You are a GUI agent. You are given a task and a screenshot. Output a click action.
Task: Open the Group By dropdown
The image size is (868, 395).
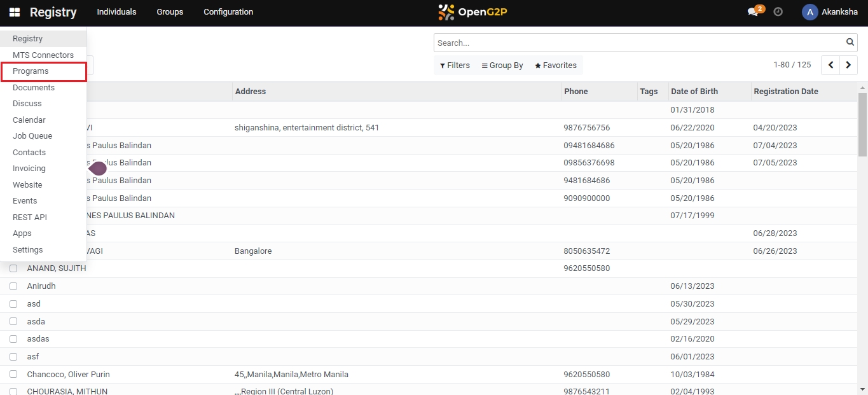(502, 66)
